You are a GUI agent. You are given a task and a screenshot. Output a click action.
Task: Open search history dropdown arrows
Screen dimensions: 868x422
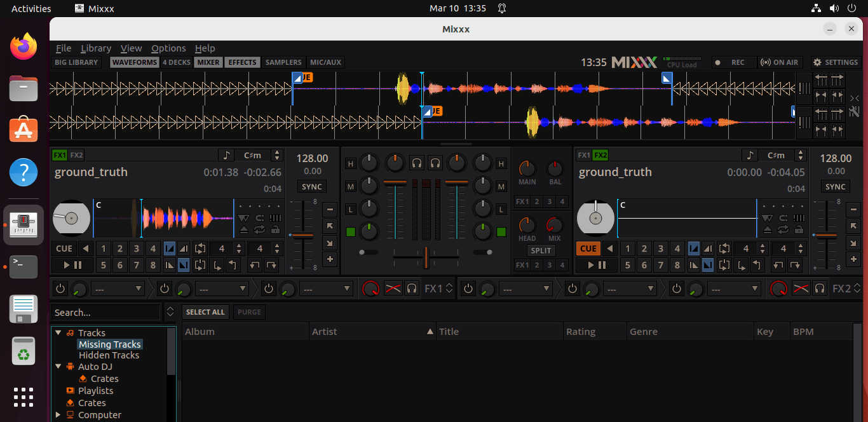pyautogui.click(x=170, y=312)
